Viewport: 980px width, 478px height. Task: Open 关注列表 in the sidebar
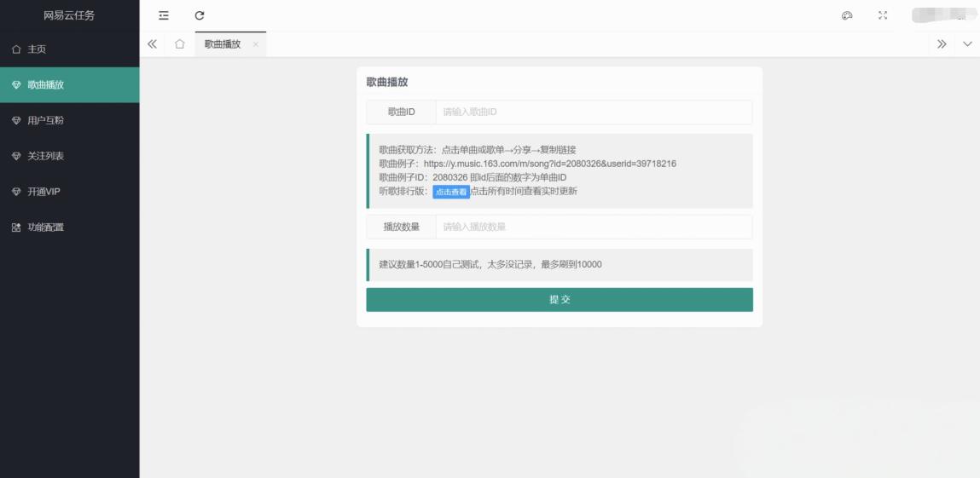(x=69, y=156)
